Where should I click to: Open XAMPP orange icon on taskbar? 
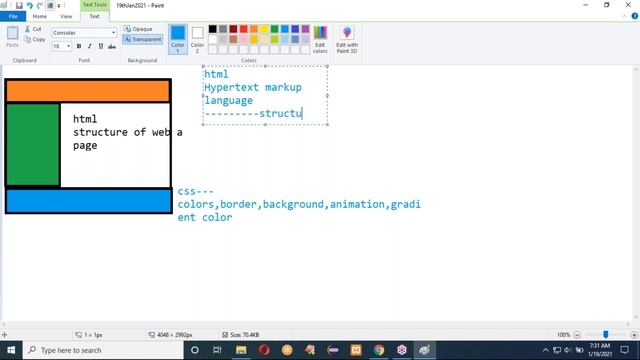pos(356,350)
